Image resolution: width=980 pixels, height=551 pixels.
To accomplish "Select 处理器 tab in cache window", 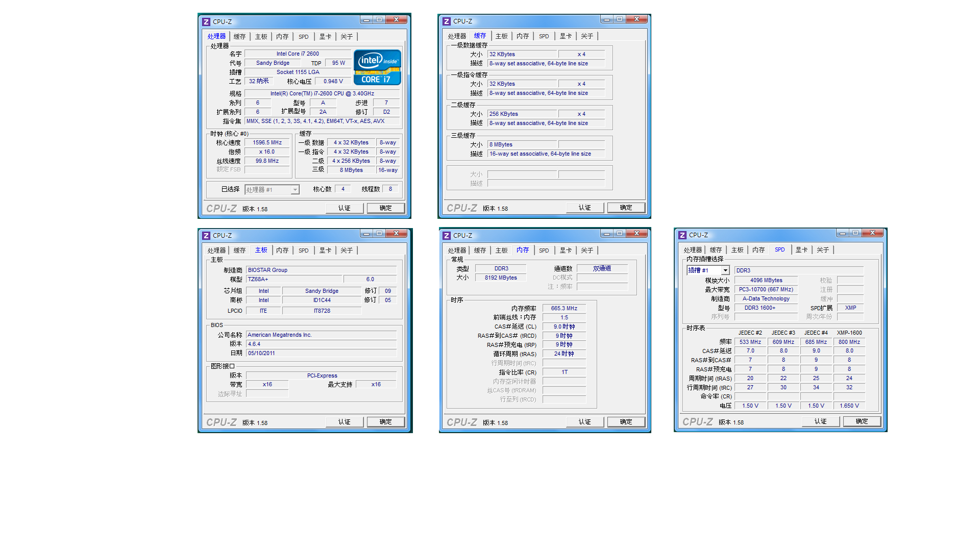I will click(x=457, y=36).
